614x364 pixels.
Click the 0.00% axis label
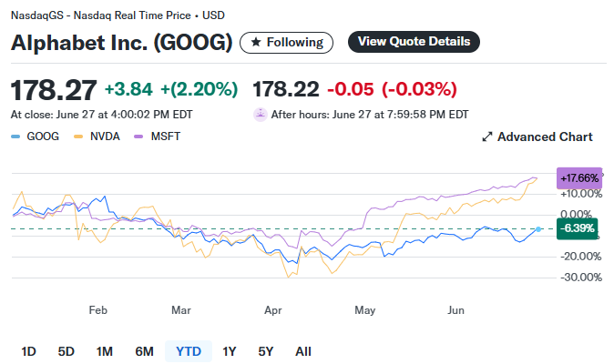(x=576, y=214)
